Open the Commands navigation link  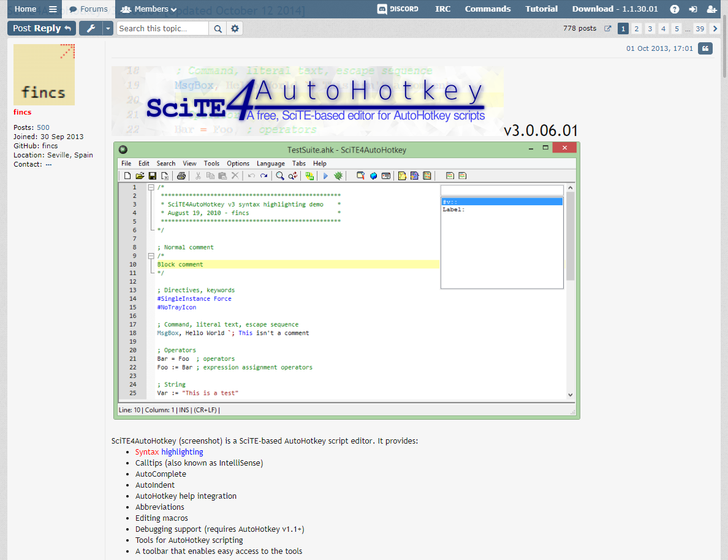tap(488, 9)
